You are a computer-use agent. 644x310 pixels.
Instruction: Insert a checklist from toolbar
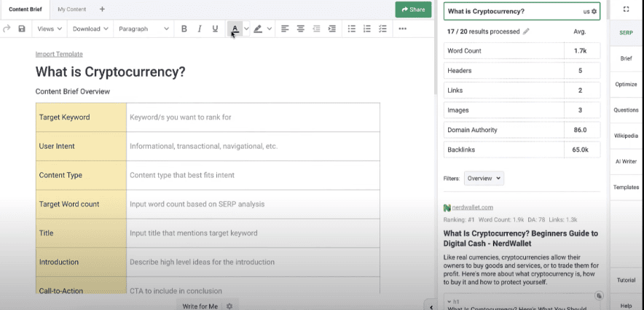click(382, 29)
